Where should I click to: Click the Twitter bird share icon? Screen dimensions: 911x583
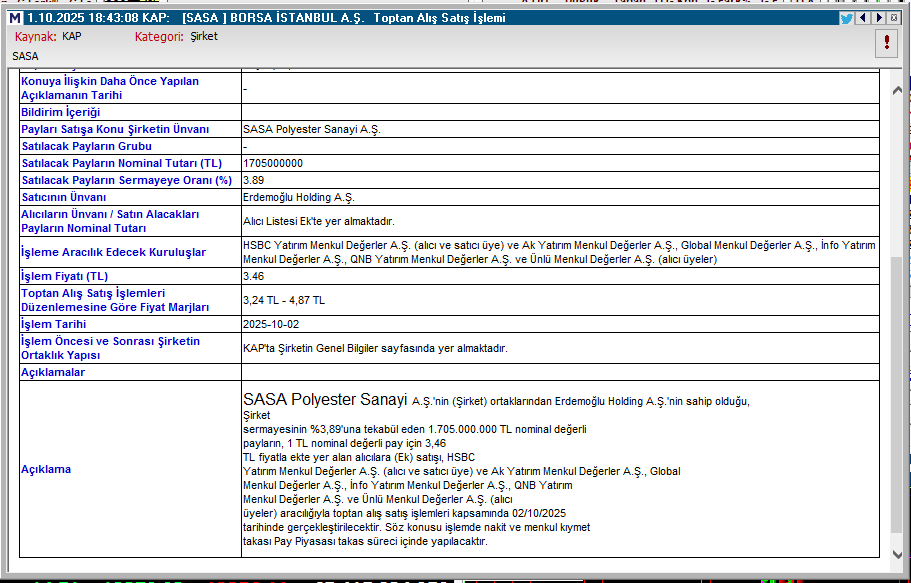(x=847, y=19)
